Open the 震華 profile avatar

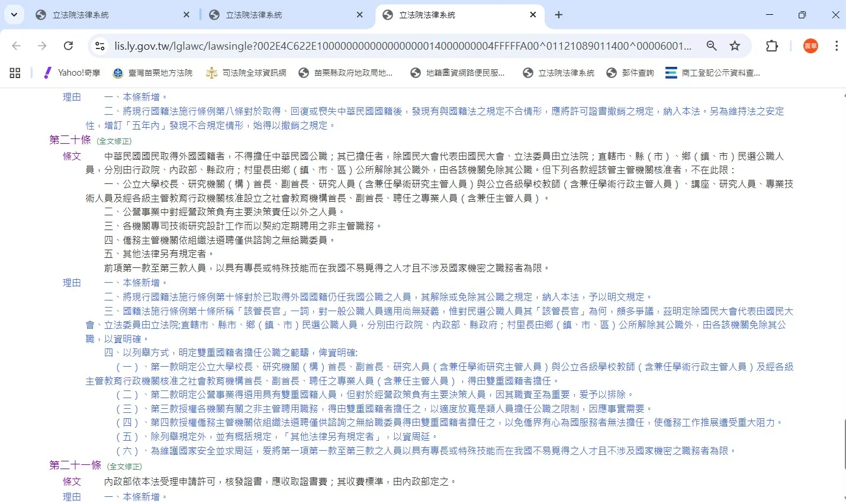coord(809,46)
